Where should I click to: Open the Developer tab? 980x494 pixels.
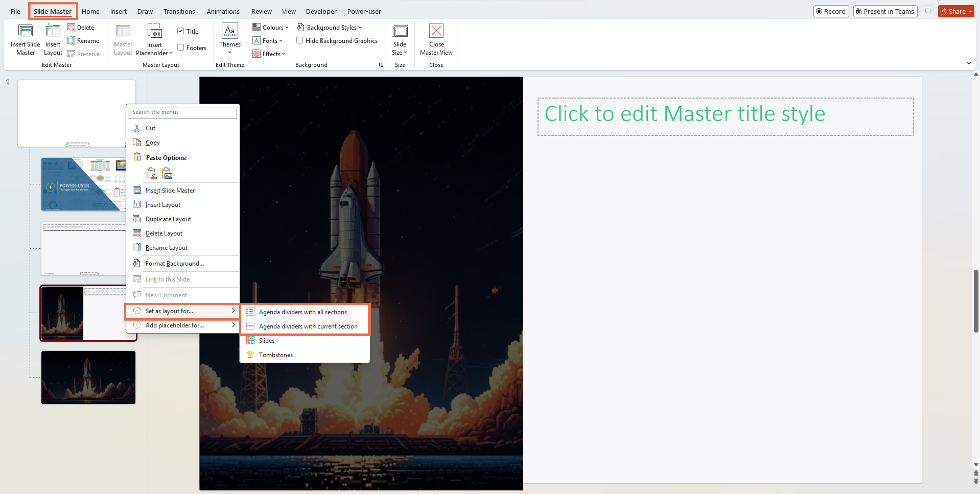coord(321,11)
